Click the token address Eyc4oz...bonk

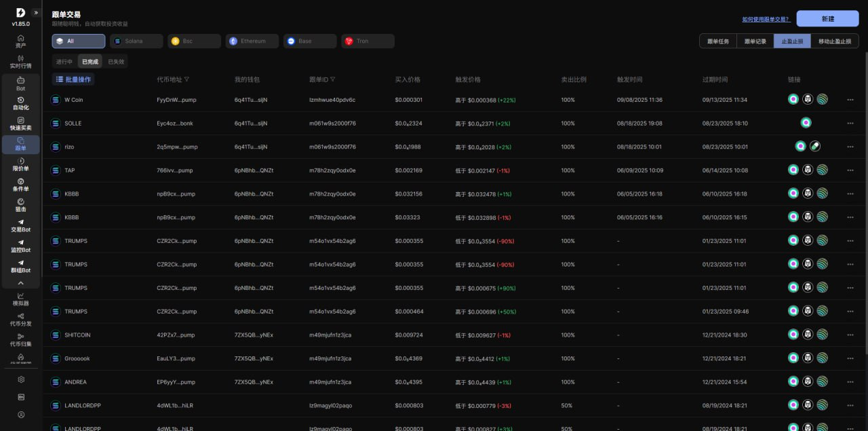click(175, 124)
